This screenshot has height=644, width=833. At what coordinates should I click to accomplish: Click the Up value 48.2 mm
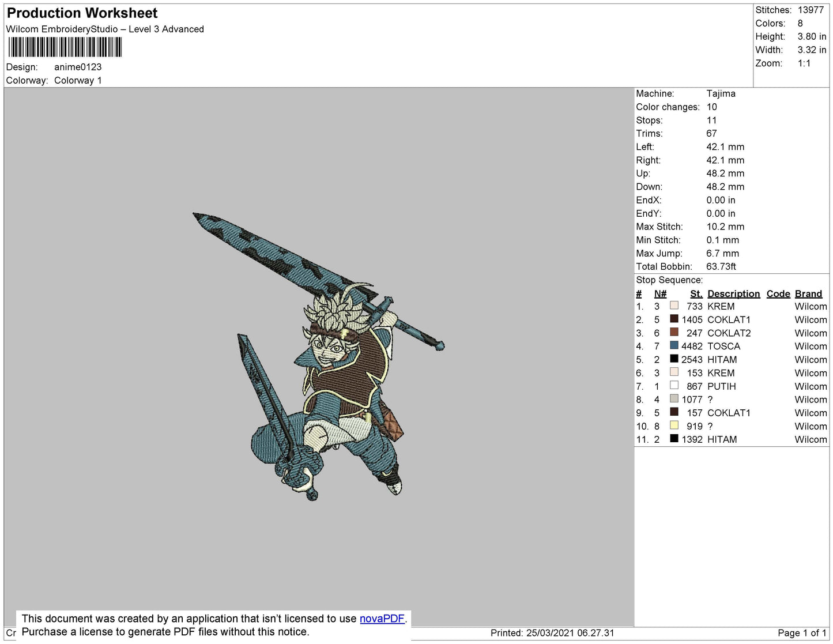[725, 173]
